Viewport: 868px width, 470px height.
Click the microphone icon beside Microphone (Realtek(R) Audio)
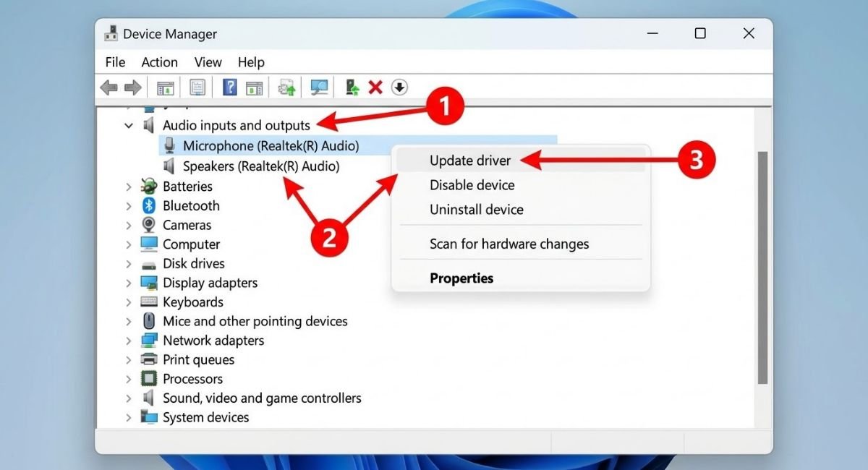click(x=169, y=145)
